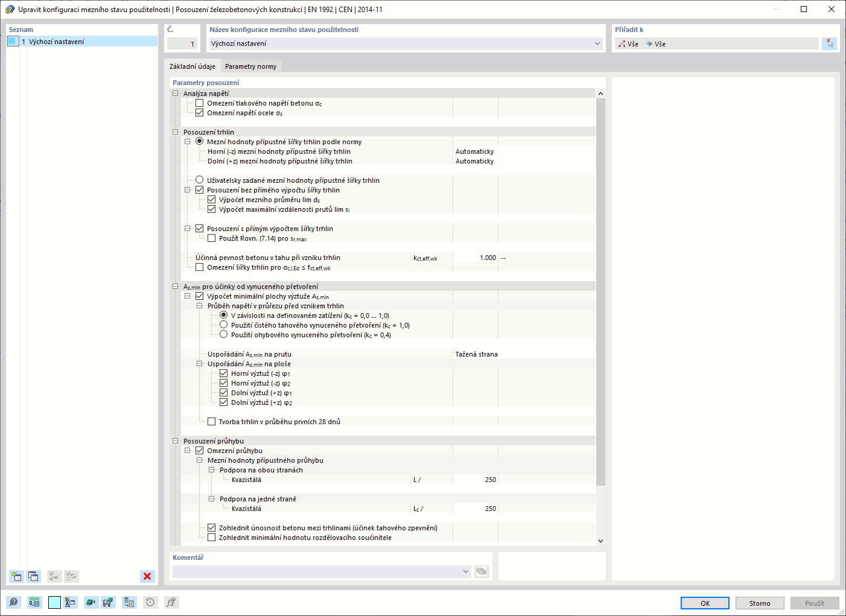Screen dimensions: 846x616
Task: Click the pick-objects cursor icon in Přiřadit k
Action: click(830, 43)
